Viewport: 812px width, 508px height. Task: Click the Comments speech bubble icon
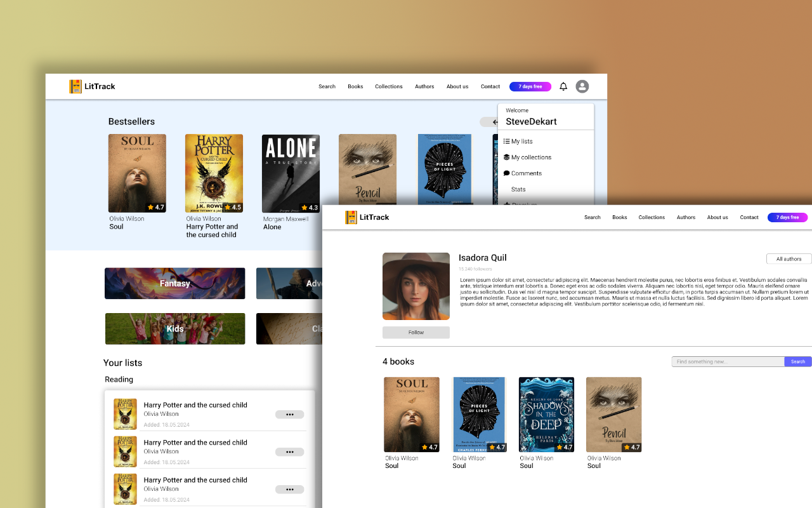506,173
